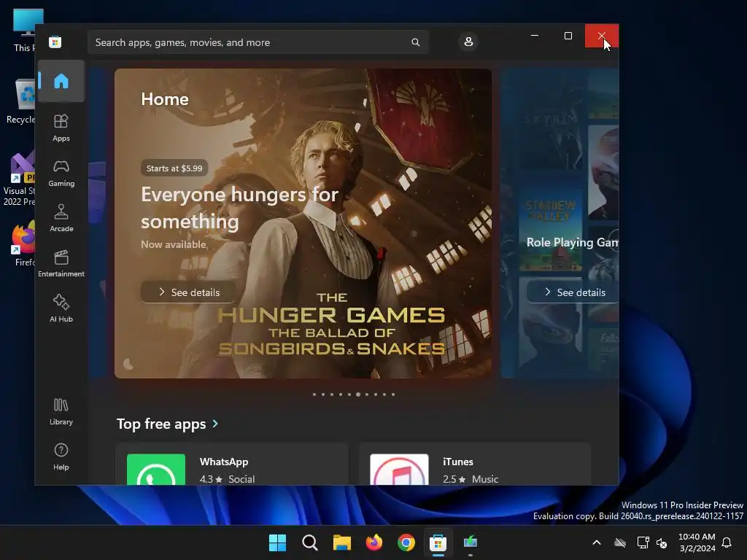Open WhatsApp app card
Image resolution: width=747 pixels, height=560 pixels.
[232, 464]
